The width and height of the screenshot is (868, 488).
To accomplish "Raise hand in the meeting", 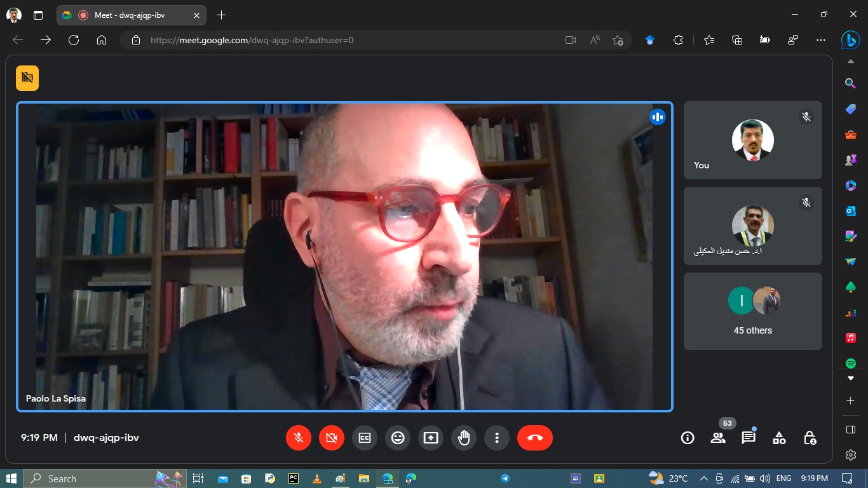I will [x=464, y=438].
